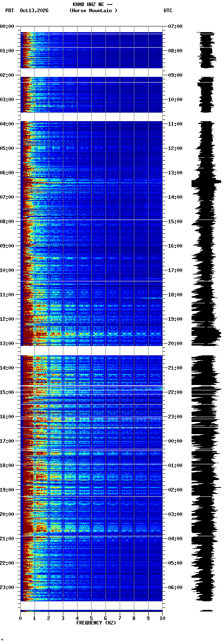Screen dimensions: 224x644
Task: Click the "06:00" PDT time label
Action: pos(7,173)
